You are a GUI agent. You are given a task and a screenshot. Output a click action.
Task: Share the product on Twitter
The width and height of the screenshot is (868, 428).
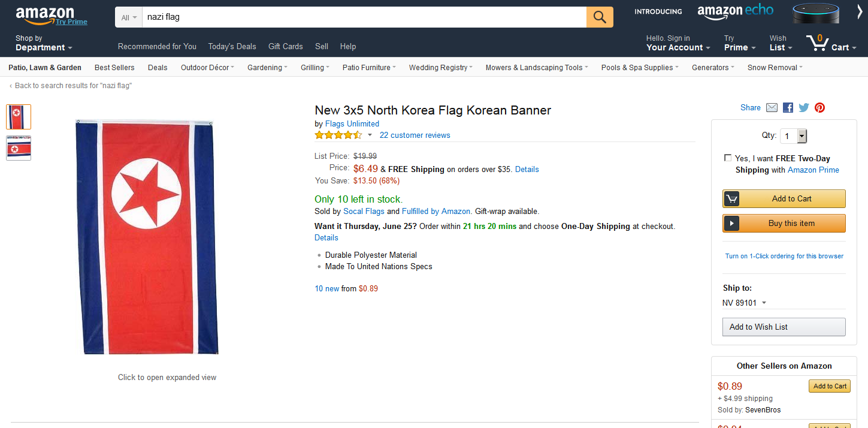coord(804,108)
